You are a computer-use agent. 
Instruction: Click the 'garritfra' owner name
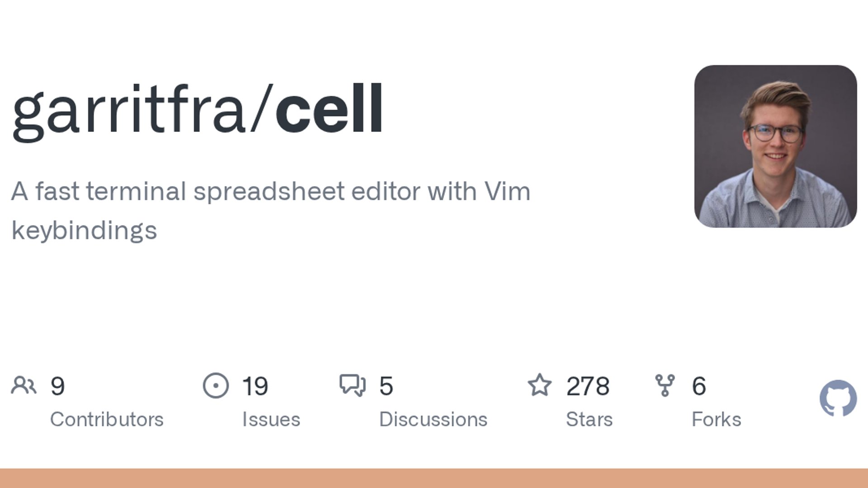(x=129, y=112)
